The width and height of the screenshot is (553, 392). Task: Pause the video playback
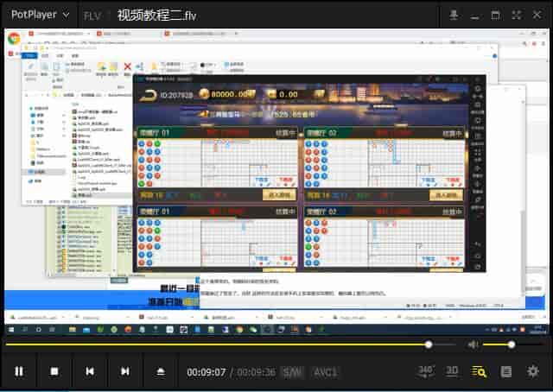point(18,371)
